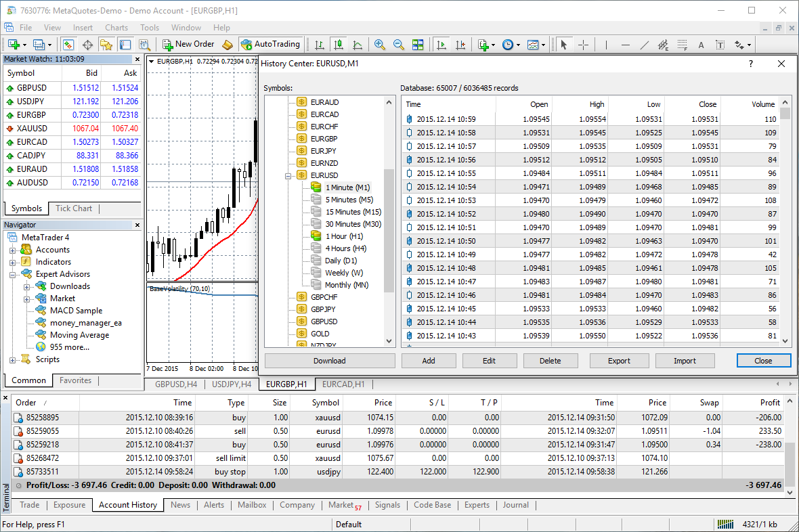799x532 pixels.
Task: Switch to the Tick Chart tab
Action: 73,208
